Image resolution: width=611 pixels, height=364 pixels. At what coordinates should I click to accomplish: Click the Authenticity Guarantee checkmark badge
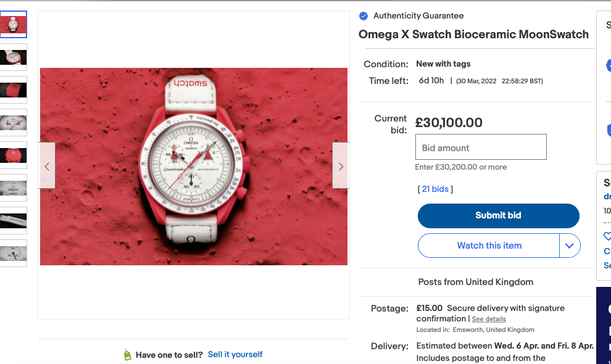[364, 16]
